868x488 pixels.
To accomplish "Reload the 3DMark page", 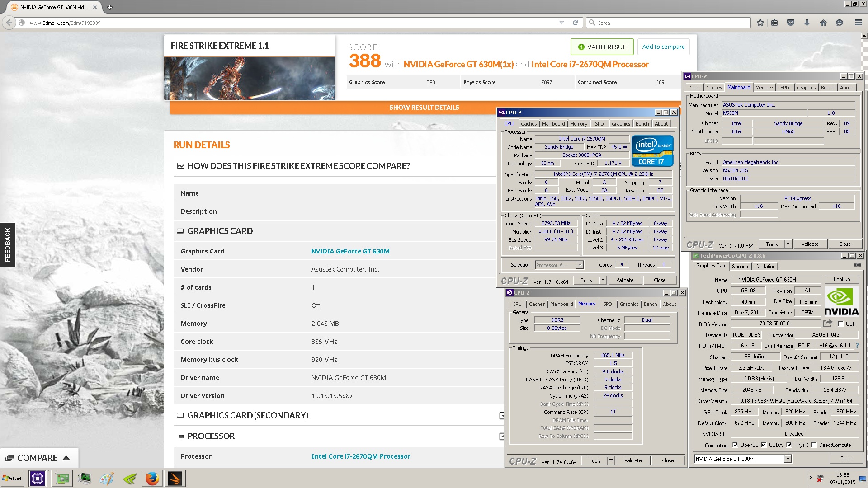I will point(575,23).
